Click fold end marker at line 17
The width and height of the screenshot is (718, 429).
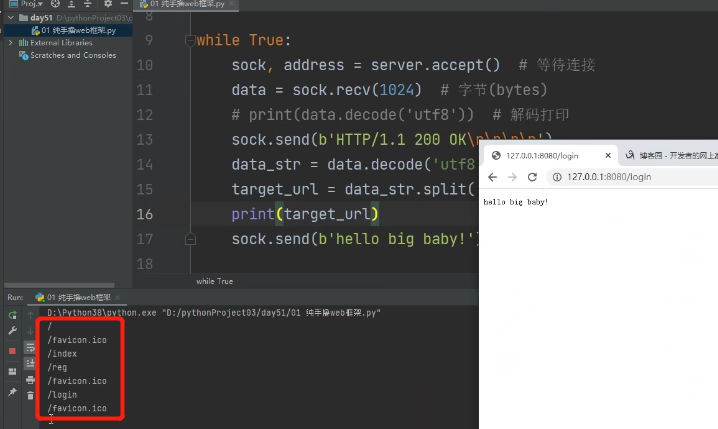tap(190, 239)
